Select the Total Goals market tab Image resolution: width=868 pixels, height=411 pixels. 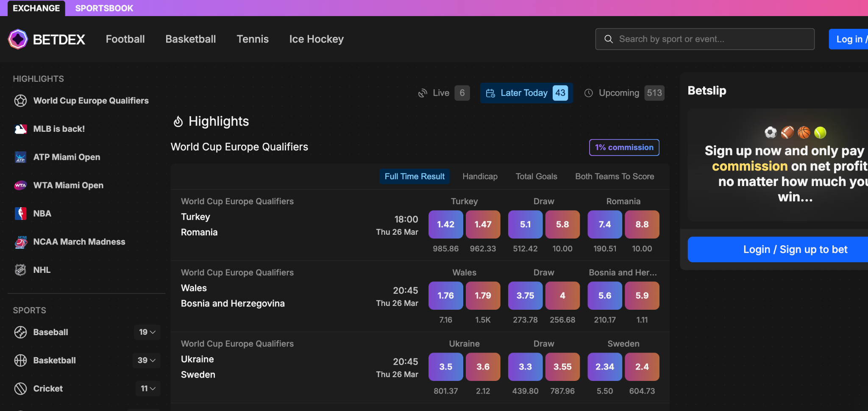tap(537, 176)
